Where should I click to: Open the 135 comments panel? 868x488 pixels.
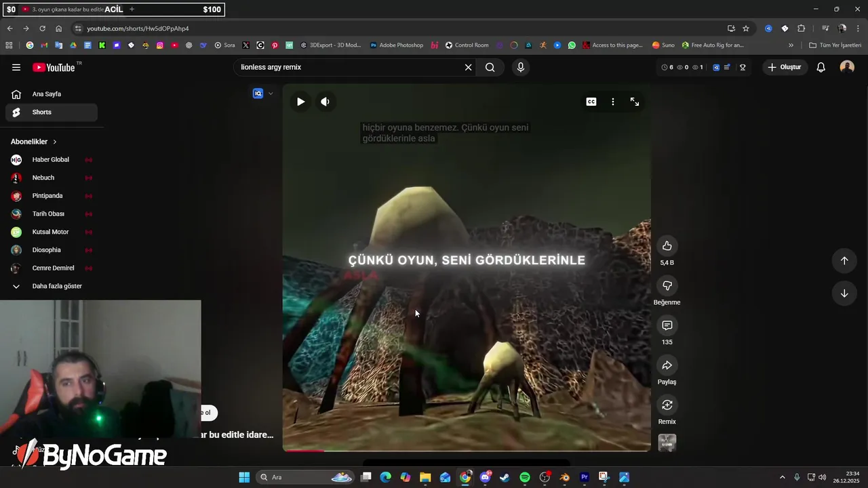[667, 325]
